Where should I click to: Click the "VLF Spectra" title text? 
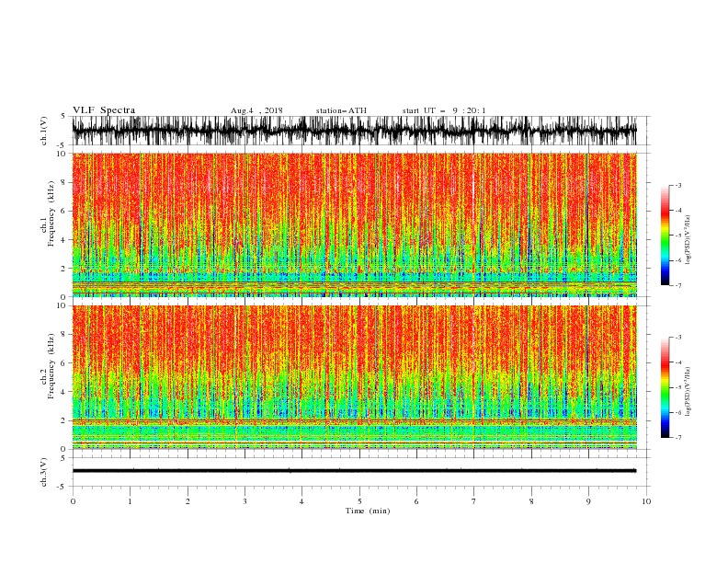104,110
